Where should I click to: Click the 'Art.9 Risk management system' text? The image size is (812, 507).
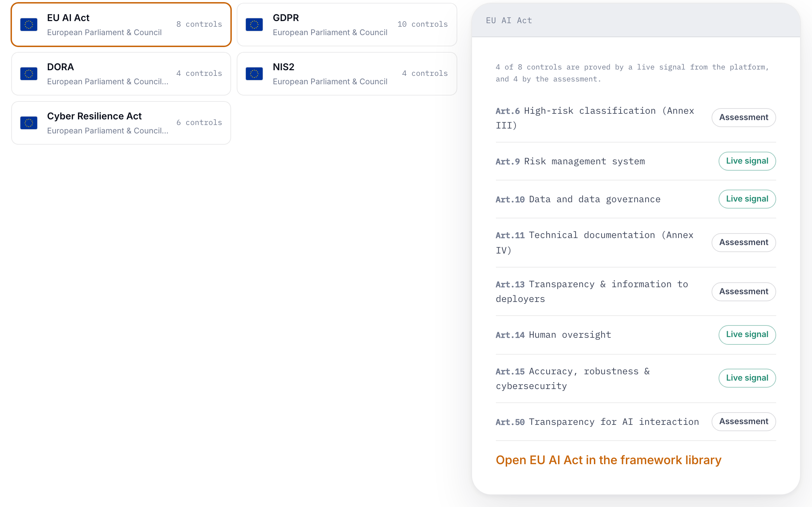tap(570, 162)
